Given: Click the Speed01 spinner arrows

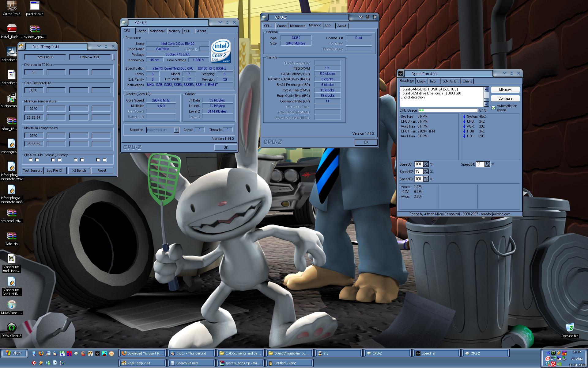Looking at the screenshot, I should (426, 164).
